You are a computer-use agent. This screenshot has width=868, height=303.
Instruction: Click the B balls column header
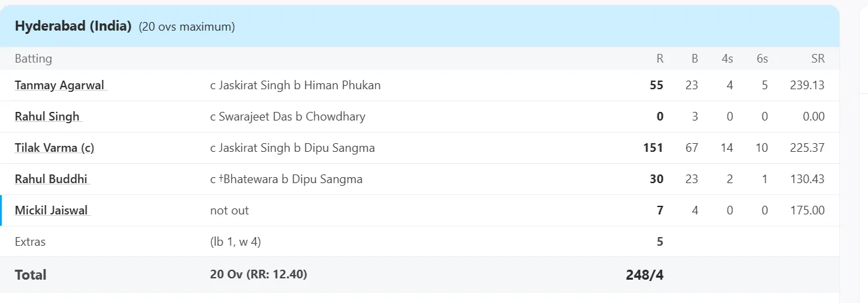click(x=695, y=59)
